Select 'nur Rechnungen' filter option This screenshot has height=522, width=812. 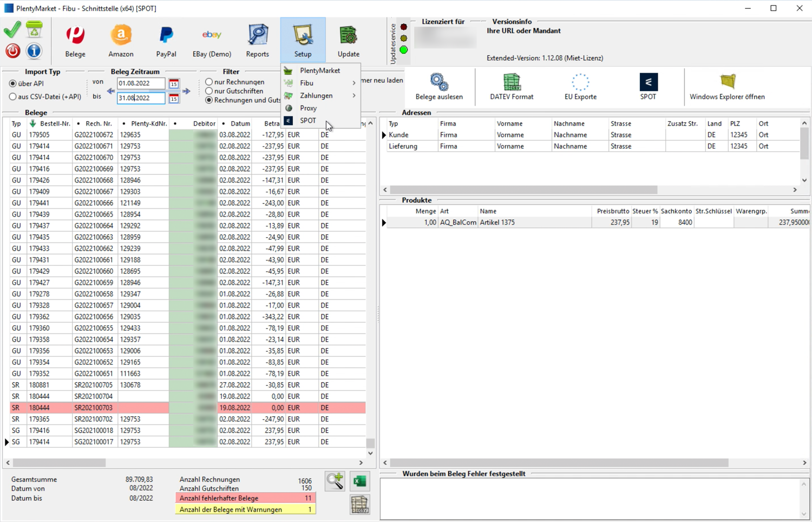209,82
